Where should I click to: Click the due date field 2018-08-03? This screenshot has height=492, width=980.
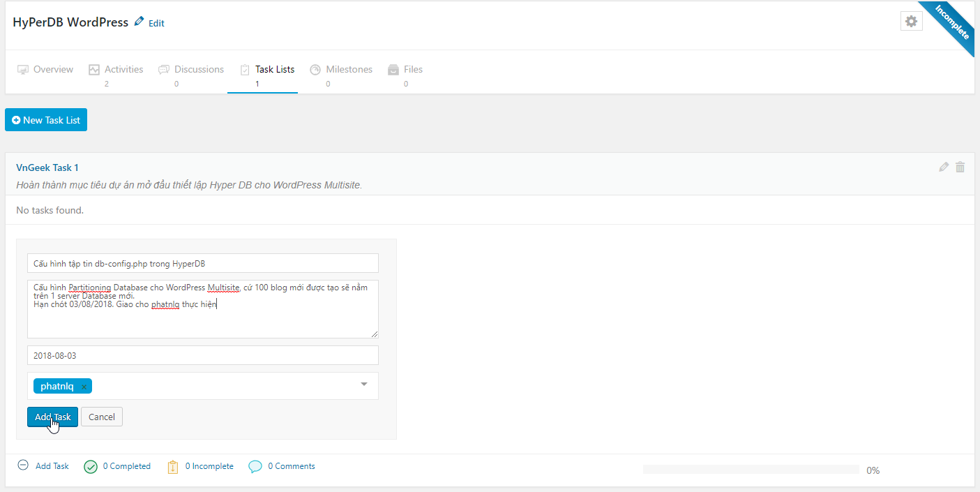pyautogui.click(x=203, y=355)
